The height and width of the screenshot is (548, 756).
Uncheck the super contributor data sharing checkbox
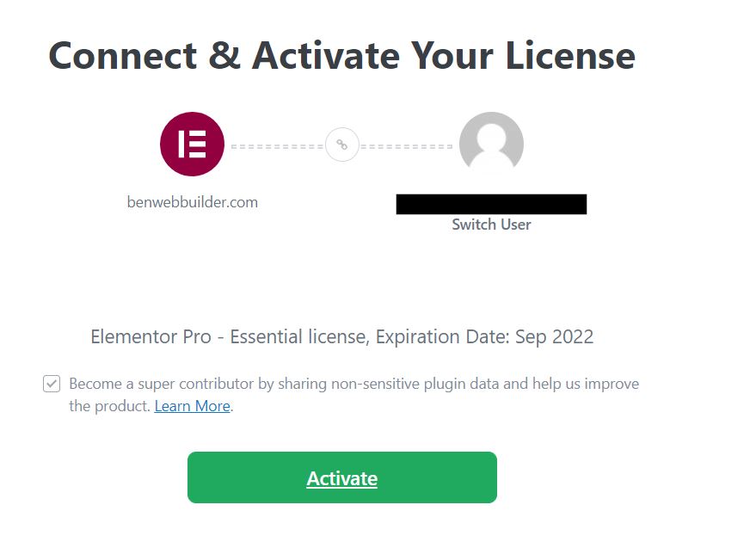pos(52,383)
